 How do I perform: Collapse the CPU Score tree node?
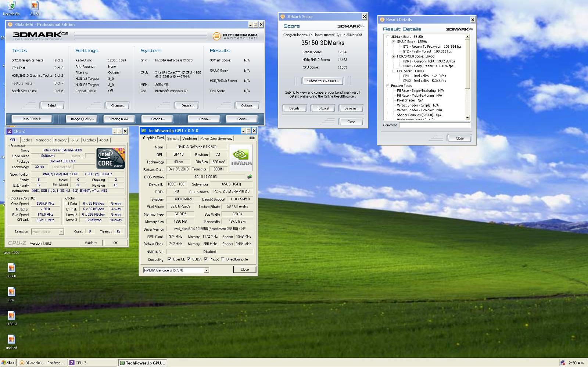pos(394,71)
